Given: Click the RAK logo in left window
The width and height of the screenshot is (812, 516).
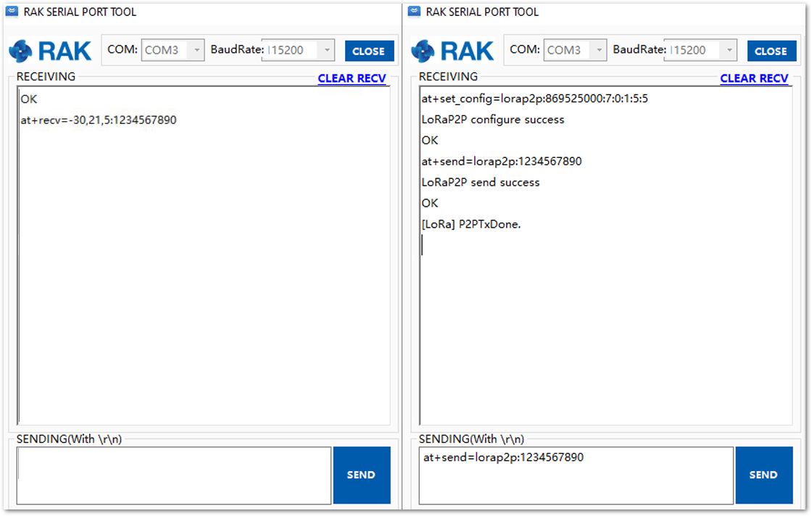Looking at the screenshot, I should tap(50, 51).
